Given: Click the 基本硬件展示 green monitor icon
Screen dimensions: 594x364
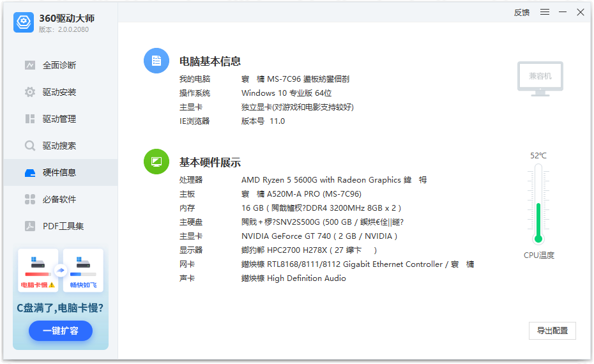Looking at the screenshot, I should 156,162.
